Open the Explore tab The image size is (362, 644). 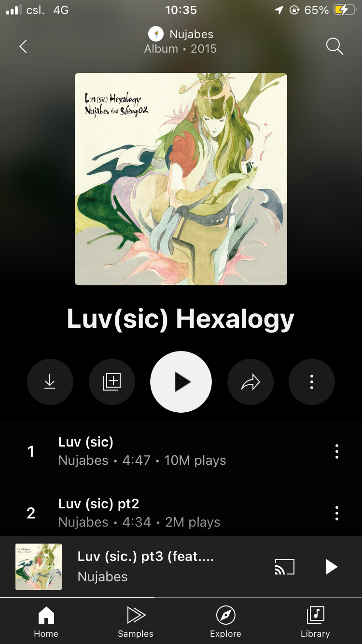[x=225, y=622]
